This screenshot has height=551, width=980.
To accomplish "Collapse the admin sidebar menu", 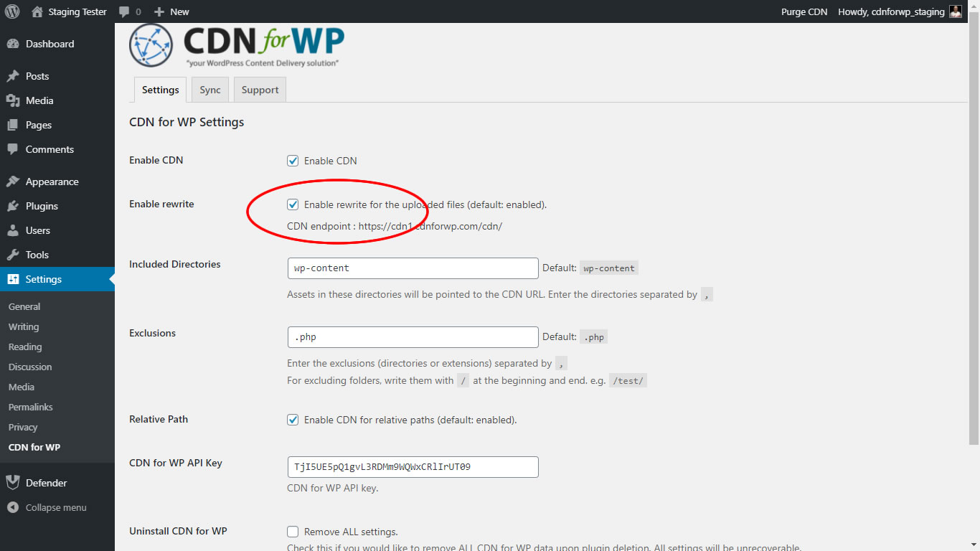I will pyautogui.click(x=47, y=507).
